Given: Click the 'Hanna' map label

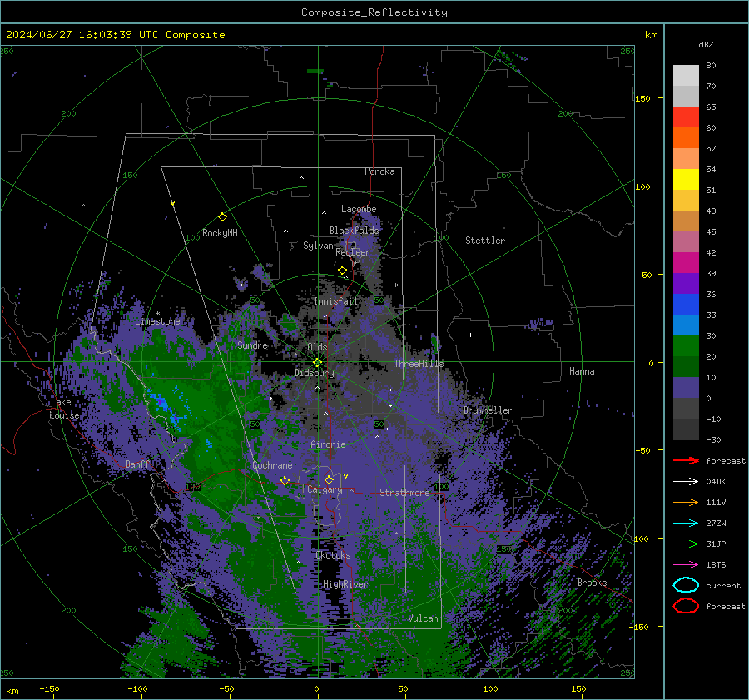Looking at the screenshot, I should click(x=582, y=371).
